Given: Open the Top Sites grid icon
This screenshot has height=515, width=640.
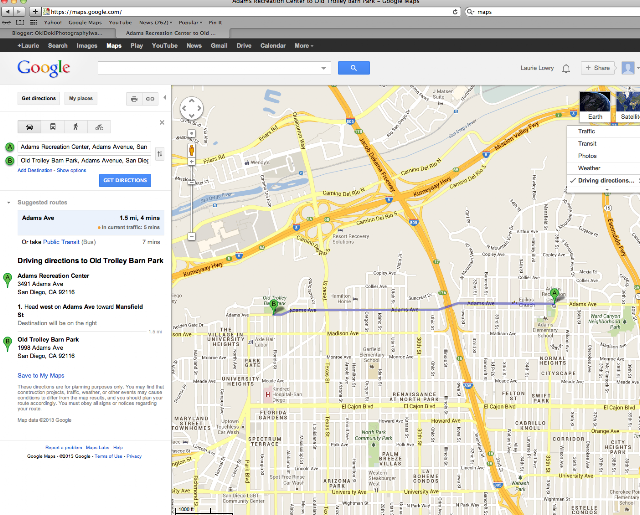Looking at the screenshot, I should [33, 22].
